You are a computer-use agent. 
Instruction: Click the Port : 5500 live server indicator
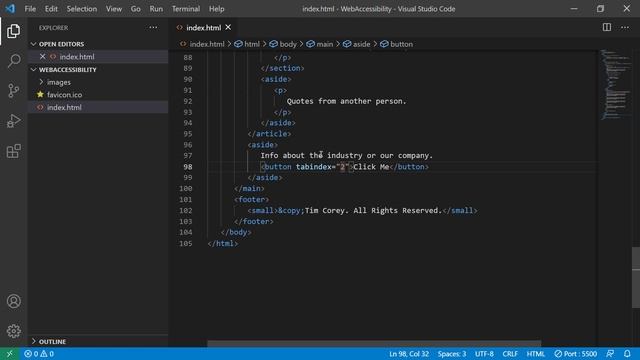(x=576, y=354)
